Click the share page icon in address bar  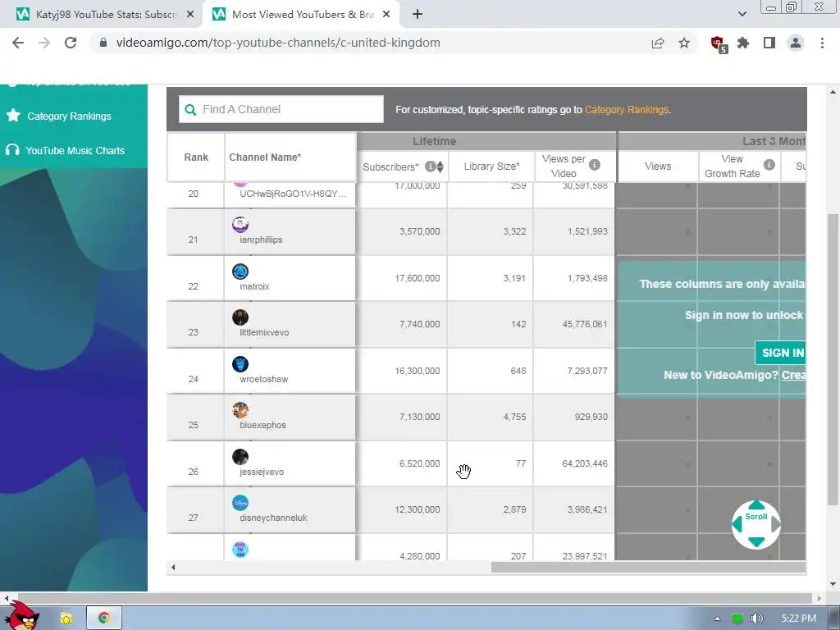pyautogui.click(x=658, y=43)
